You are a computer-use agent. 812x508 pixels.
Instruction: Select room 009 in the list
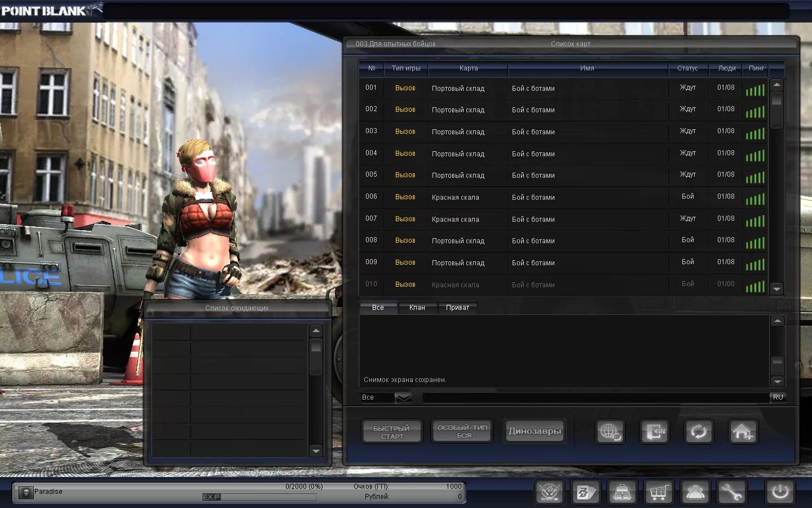(563, 262)
